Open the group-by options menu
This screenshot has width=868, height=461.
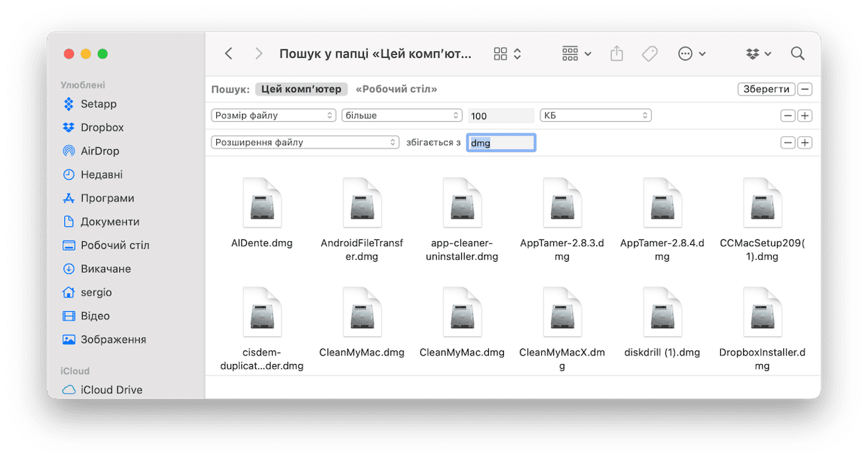click(577, 54)
